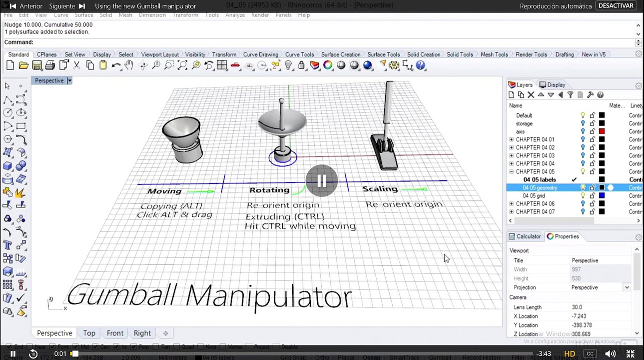Click the Zoom window magnifier icon
644x360 pixels.
tap(169, 65)
